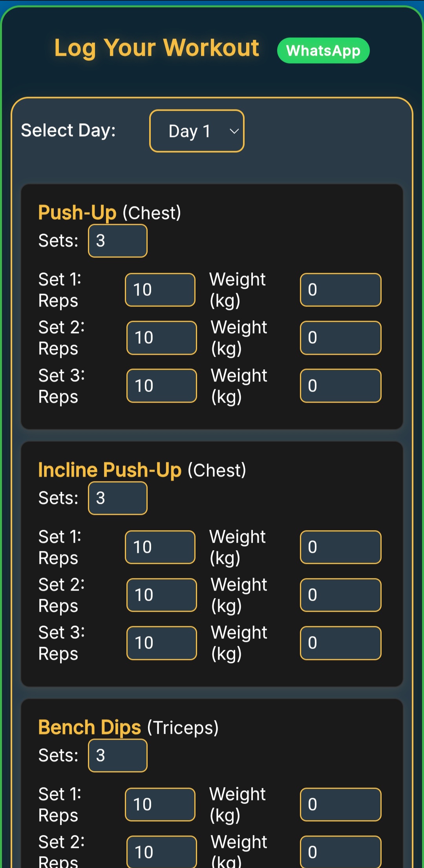Viewport: 424px width, 868px height.
Task: Select Push-Up Set 1 reps field
Action: tap(160, 289)
